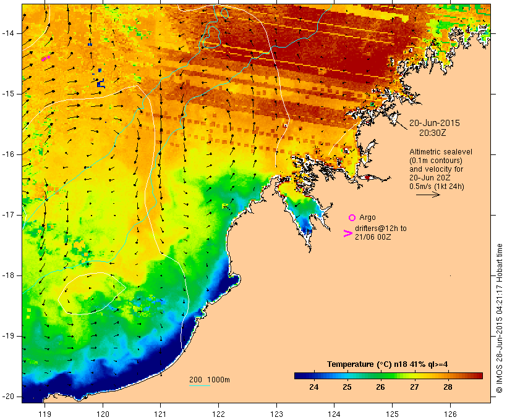Click the longitude axis label '126'

(x=450, y=414)
